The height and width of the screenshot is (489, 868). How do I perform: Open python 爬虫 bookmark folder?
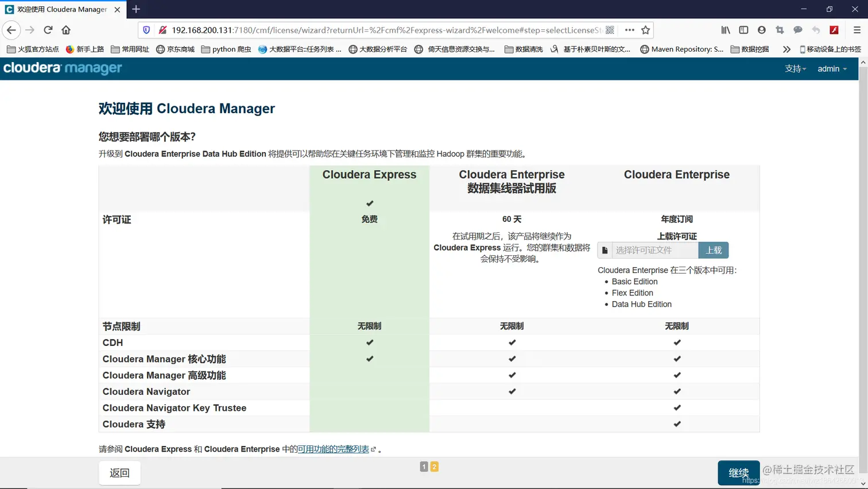coord(226,49)
